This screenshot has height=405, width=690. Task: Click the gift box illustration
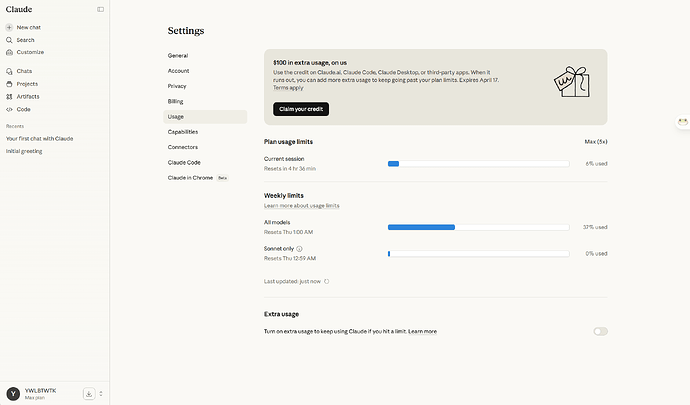click(573, 82)
